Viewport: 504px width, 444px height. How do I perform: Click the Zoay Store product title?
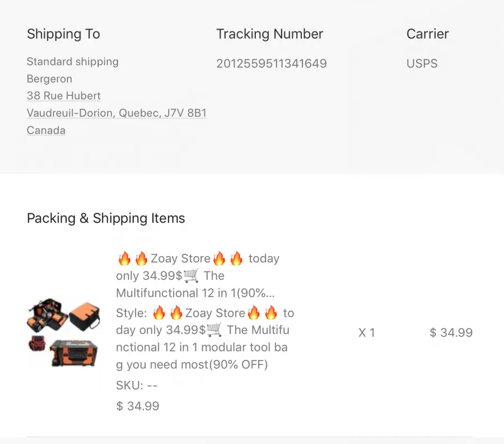click(x=198, y=276)
